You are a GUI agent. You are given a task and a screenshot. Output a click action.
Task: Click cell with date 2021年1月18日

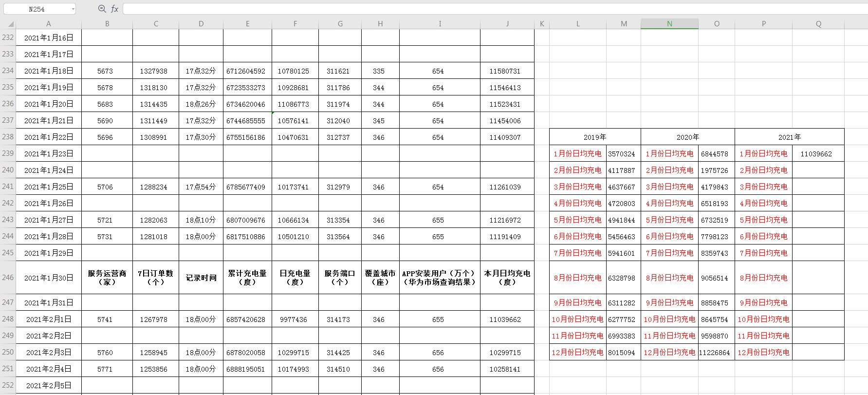pyautogui.click(x=49, y=71)
